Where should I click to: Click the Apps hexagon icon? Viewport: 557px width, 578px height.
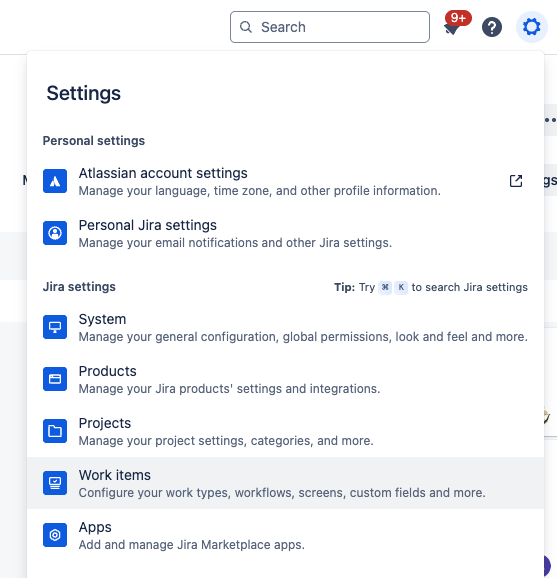(55, 535)
